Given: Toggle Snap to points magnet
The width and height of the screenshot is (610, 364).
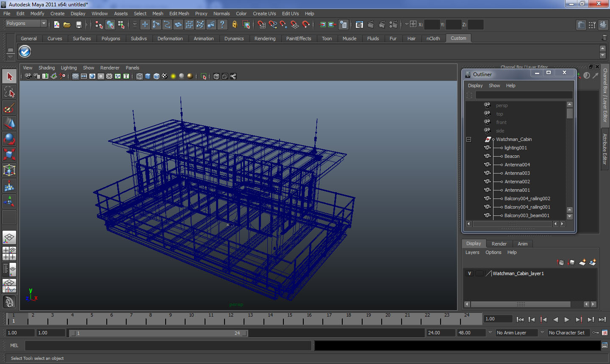Looking at the screenshot, I should tap(283, 25).
